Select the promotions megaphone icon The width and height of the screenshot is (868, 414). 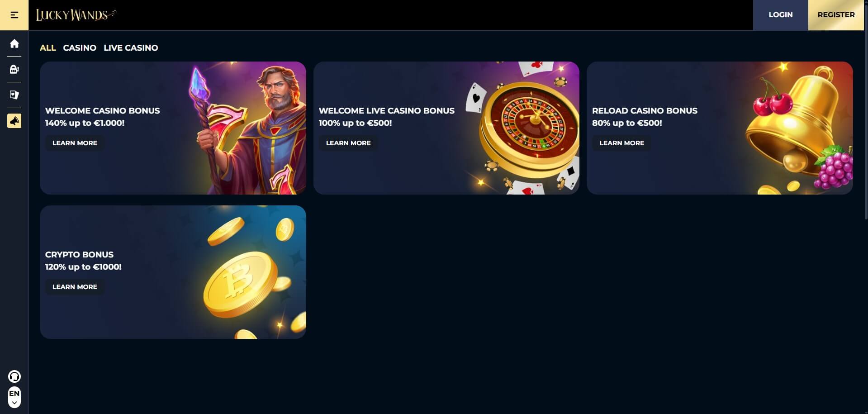click(14, 121)
